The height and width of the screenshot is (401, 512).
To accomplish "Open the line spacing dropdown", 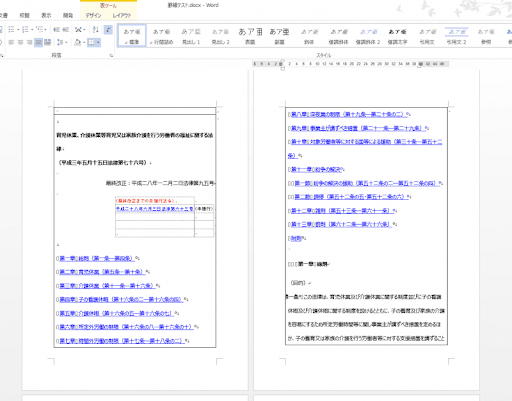I will (62, 42).
